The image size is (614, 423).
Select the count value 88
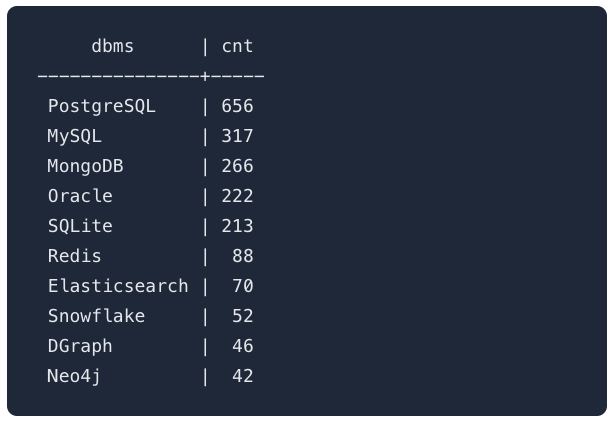242,256
